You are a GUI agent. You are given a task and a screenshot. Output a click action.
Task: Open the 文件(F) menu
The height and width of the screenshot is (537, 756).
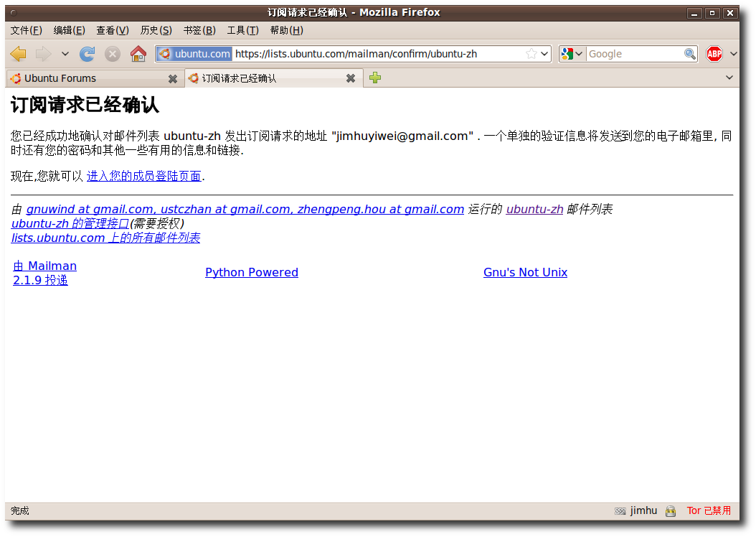coord(27,30)
